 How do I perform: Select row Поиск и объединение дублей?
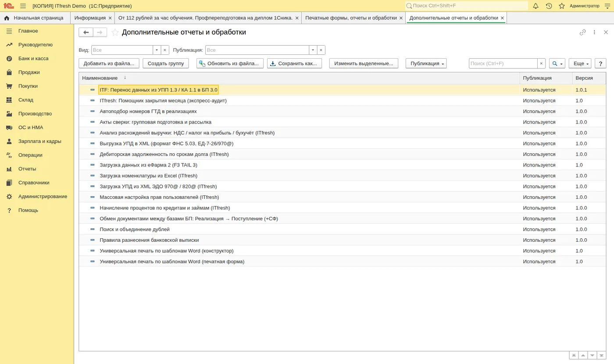pyautogui.click(x=342, y=230)
